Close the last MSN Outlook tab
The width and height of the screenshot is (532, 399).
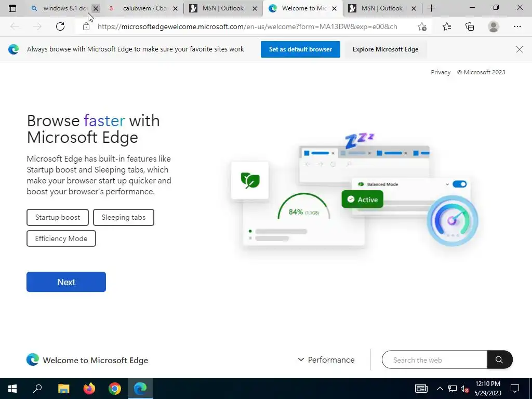click(x=414, y=8)
